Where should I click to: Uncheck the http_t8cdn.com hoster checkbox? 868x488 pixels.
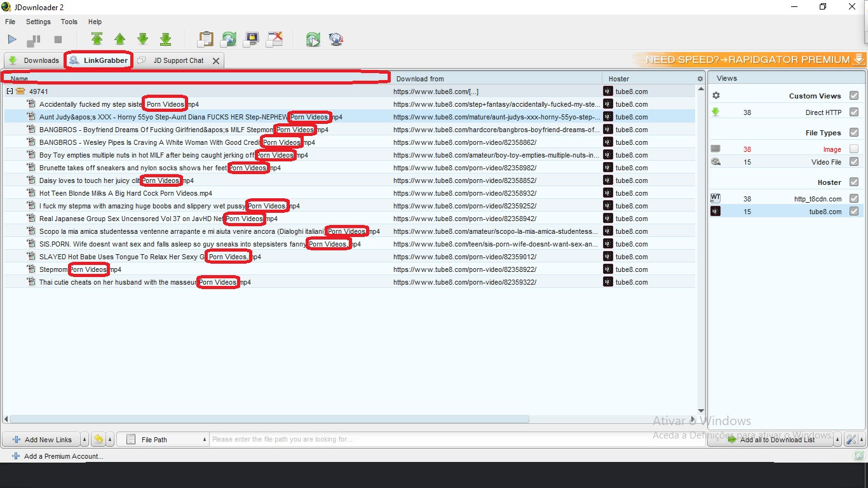tap(854, 198)
